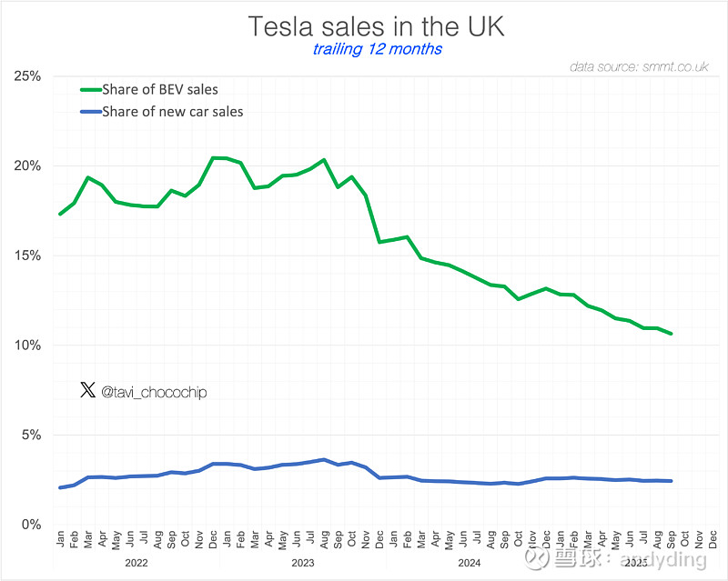
Task: Select the 2023 year label on the x-axis
Action: (303, 563)
